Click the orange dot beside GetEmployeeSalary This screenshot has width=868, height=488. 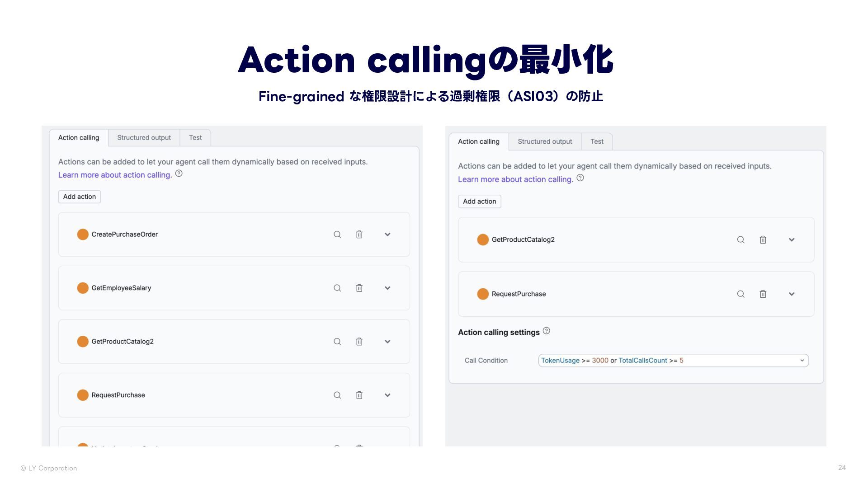pyautogui.click(x=83, y=288)
